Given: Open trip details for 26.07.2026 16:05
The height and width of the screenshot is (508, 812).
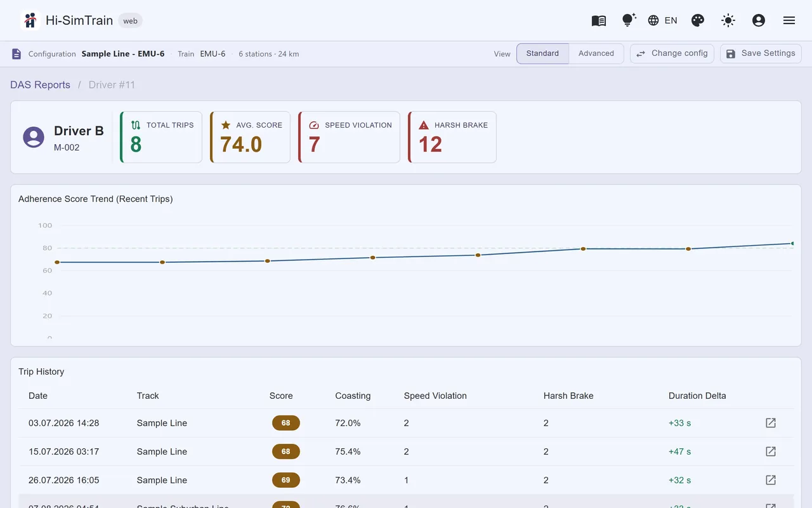Looking at the screenshot, I should 771,480.
